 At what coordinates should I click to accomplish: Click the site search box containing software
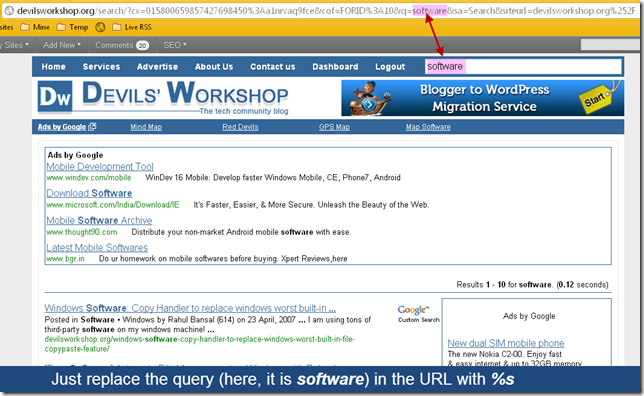pos(524,67)
